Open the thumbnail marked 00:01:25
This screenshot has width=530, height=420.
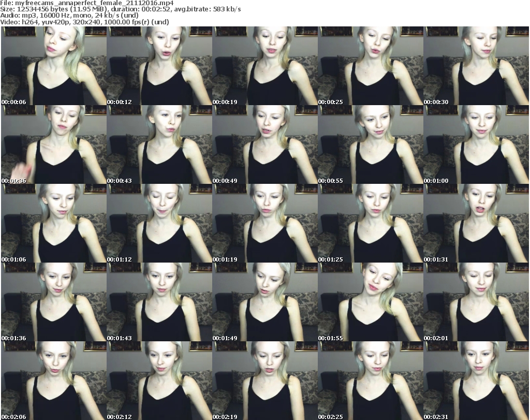coord(371,223)
